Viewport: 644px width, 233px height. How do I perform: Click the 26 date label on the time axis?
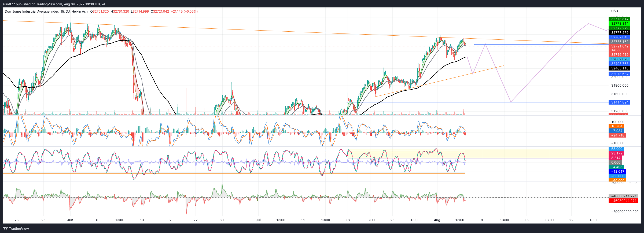coord(43,220)
